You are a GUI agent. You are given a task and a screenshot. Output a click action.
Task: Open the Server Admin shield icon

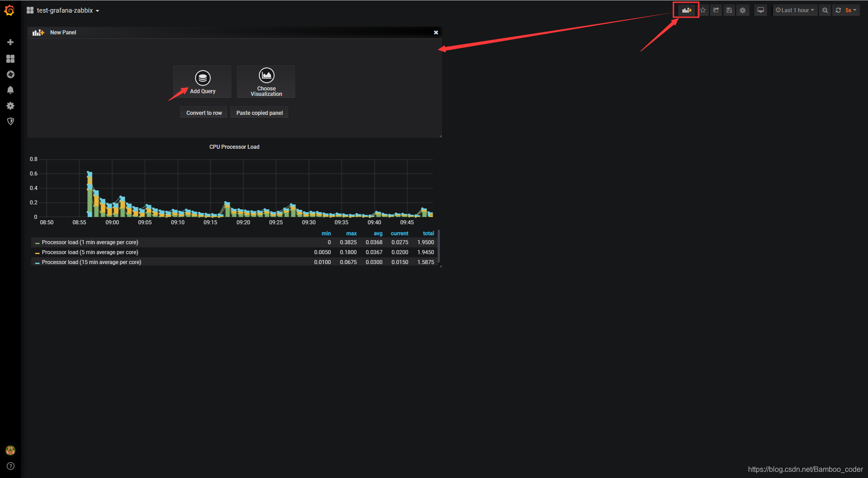pyautogui.click(x=10, y=121)
